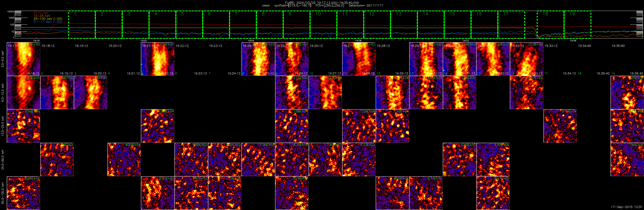Select the 12.0-25.0 keV image labeled 2.58E+04
Image resolution: width=644 pixels, height=210 pixels.
[292, 126]
